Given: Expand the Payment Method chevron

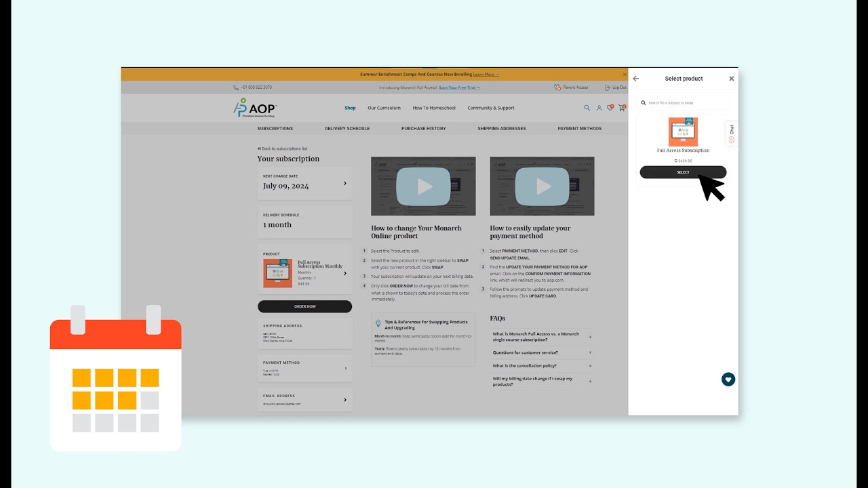Looking at the screenshot, I should (x=345, y=368).
